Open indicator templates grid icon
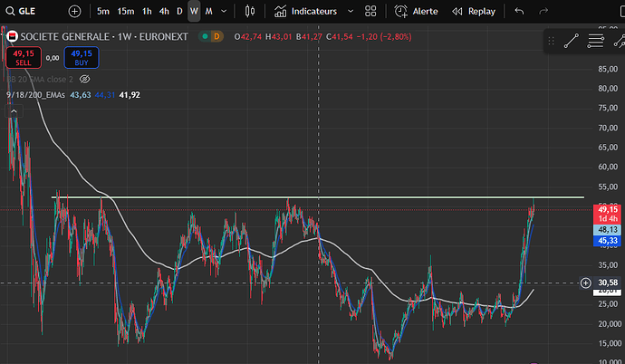The height and width of the screenshot is (364, 625). tap(370, 11)
